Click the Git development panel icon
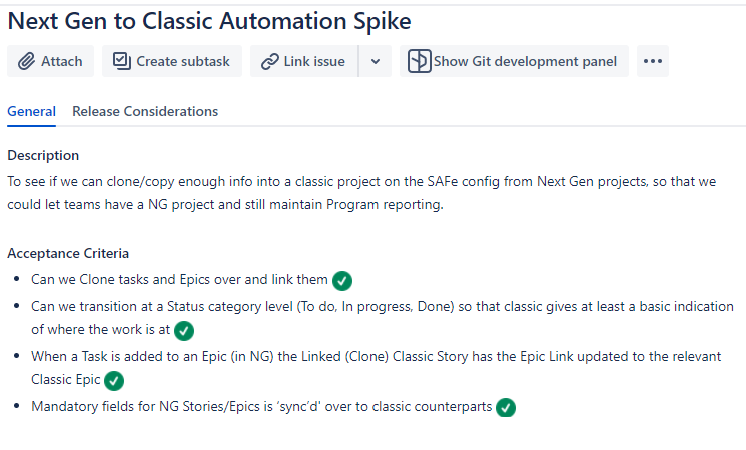The image size is (746, 450). 419,61
